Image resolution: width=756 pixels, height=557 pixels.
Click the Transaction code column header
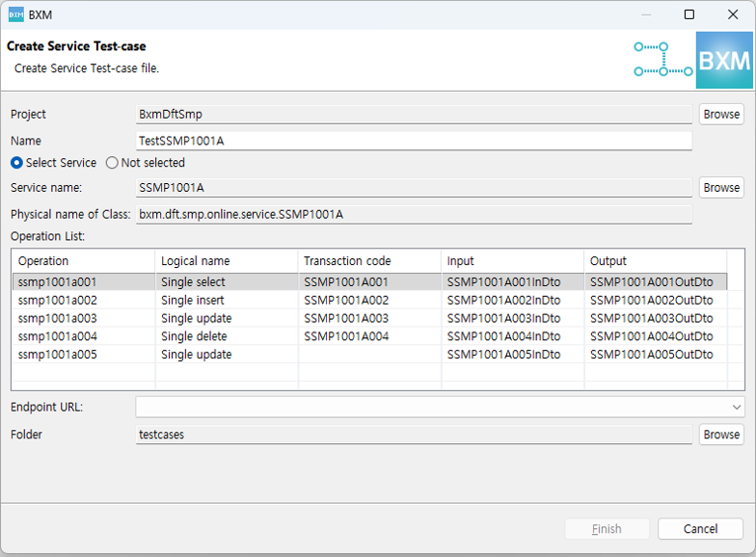(x=369, y=261)
